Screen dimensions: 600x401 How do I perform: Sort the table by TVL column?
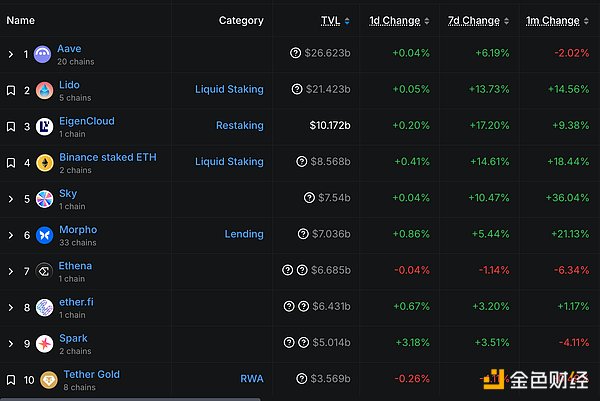330,20
